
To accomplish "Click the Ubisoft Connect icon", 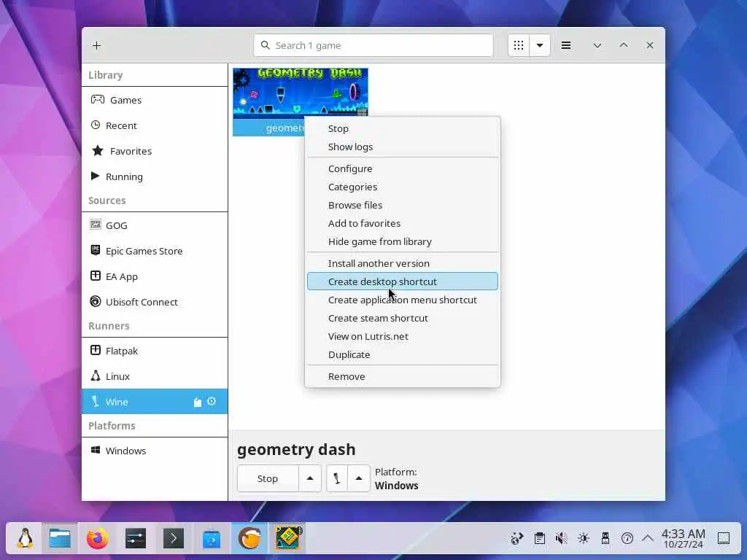I will point(96,301).
